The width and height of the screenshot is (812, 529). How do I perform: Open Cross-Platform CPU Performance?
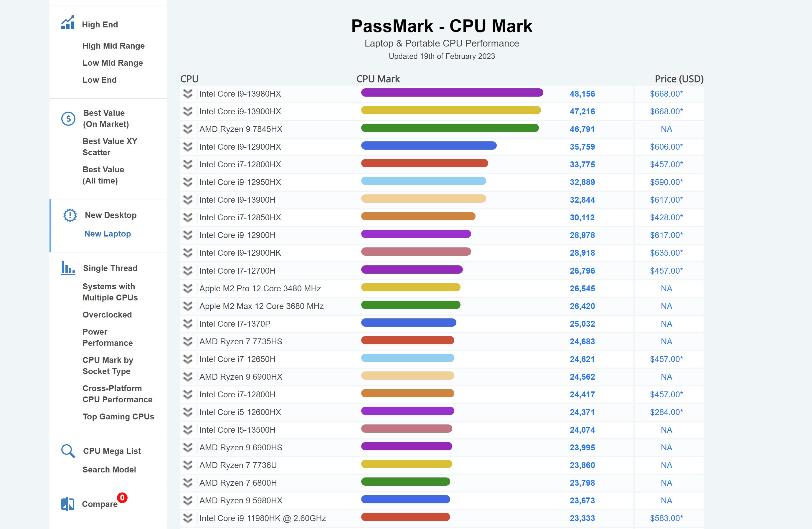tap(118, 394)
